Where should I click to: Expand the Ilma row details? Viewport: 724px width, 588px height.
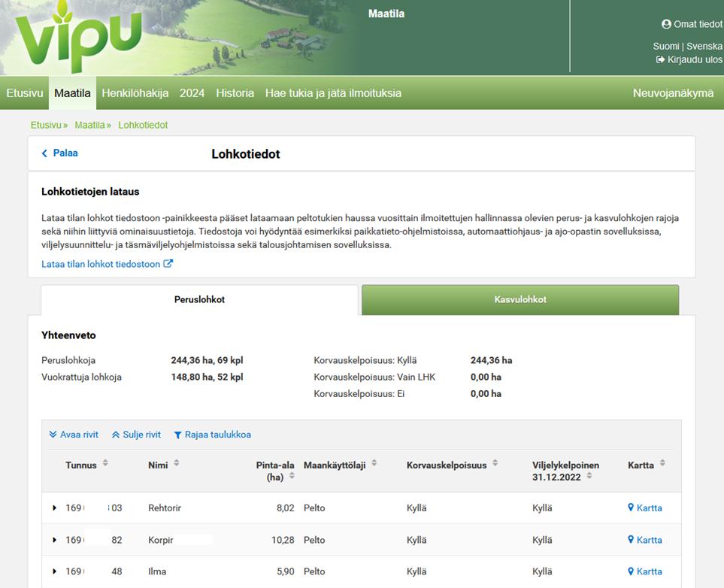click(55, 571)
